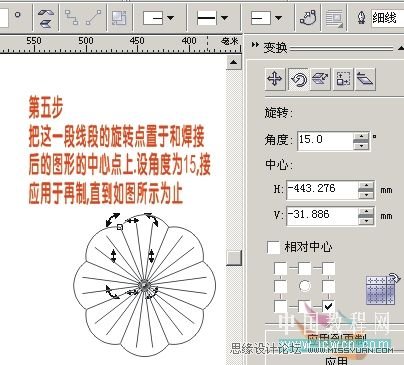
Task: Select the Position transform tab icon
Action: tap(275, 79)
